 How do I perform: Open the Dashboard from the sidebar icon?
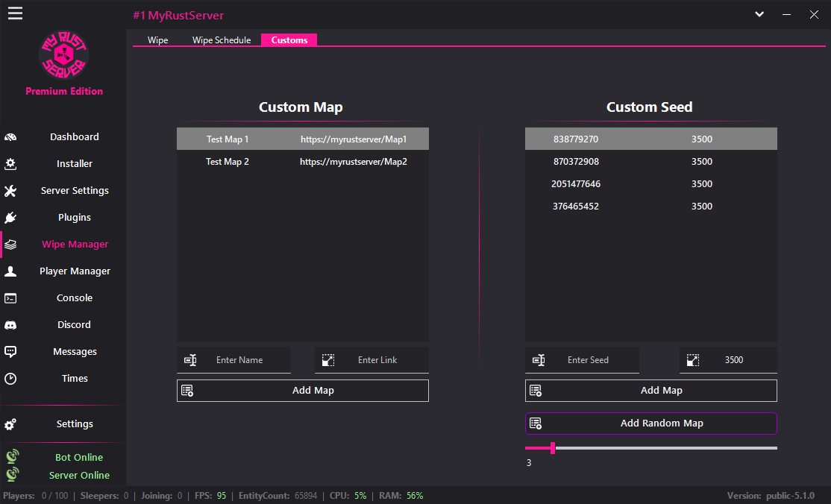tap(10, 136)
